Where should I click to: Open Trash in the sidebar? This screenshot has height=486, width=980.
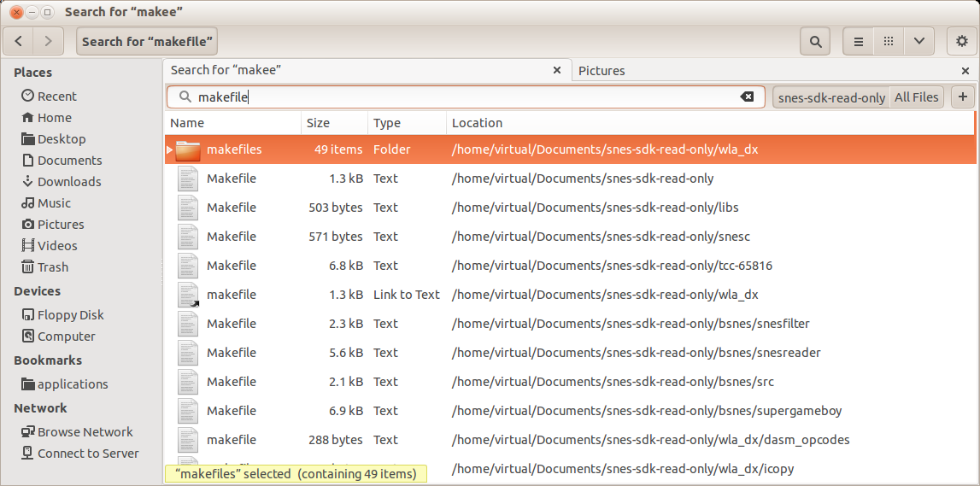pos(52,266)
